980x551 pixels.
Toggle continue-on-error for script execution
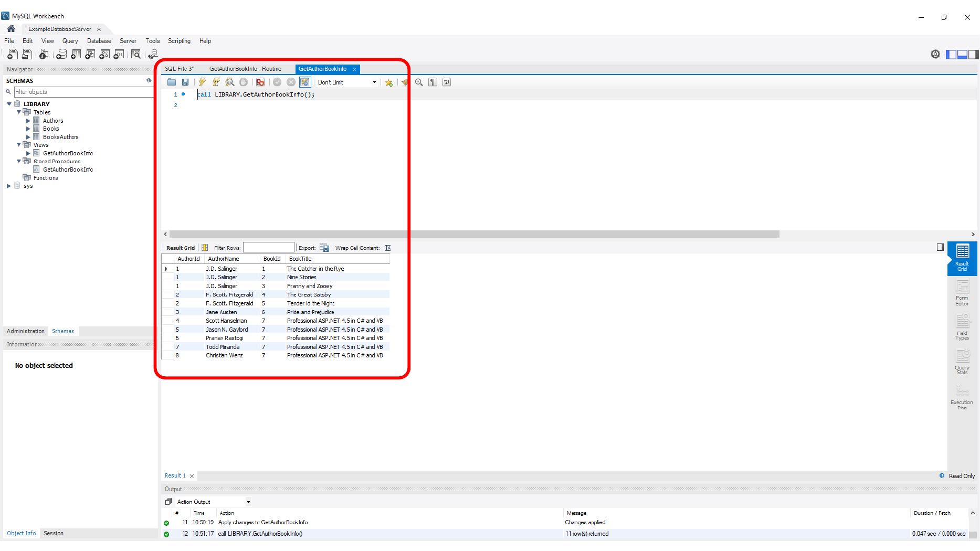(260, 82)
